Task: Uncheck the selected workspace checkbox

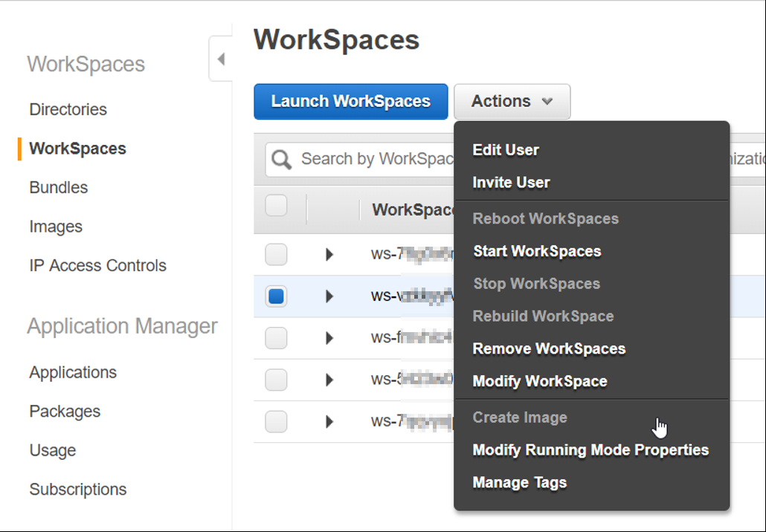Action: (x=276, y=296)
